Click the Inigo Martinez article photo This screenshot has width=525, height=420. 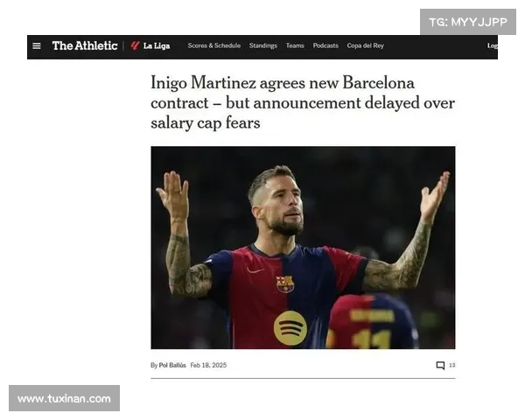pyautogui.click(x=303, y=248)
